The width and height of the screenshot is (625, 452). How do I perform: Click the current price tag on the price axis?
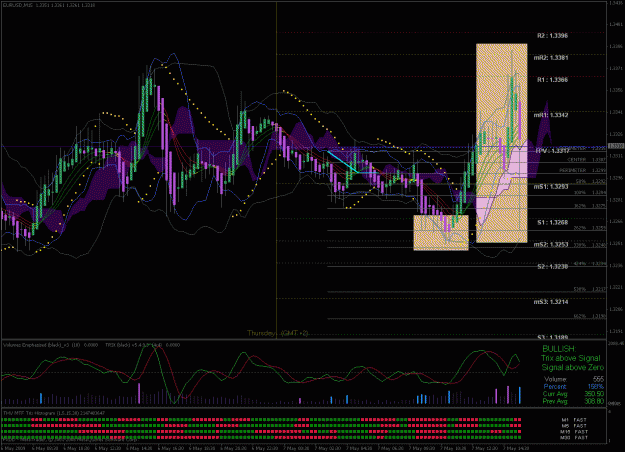pos(617,146)
